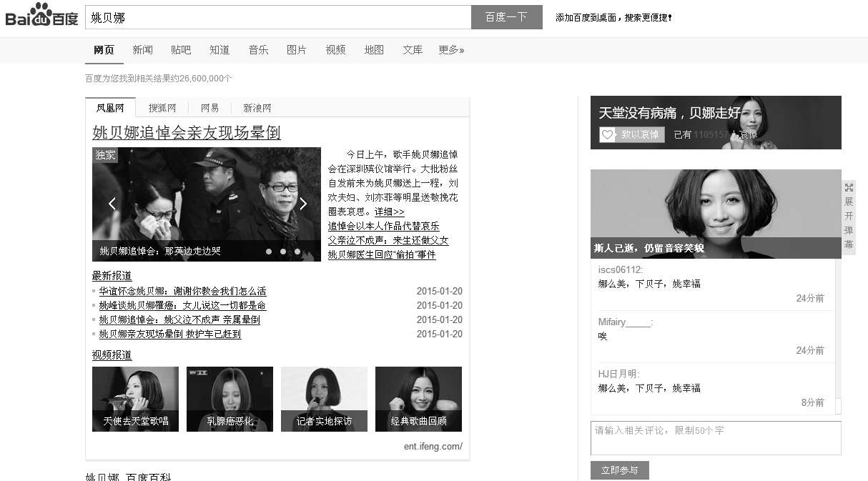
Task: Click commenter name Mifairy_____
Action: pyautogui.click(x=626, y=322)
